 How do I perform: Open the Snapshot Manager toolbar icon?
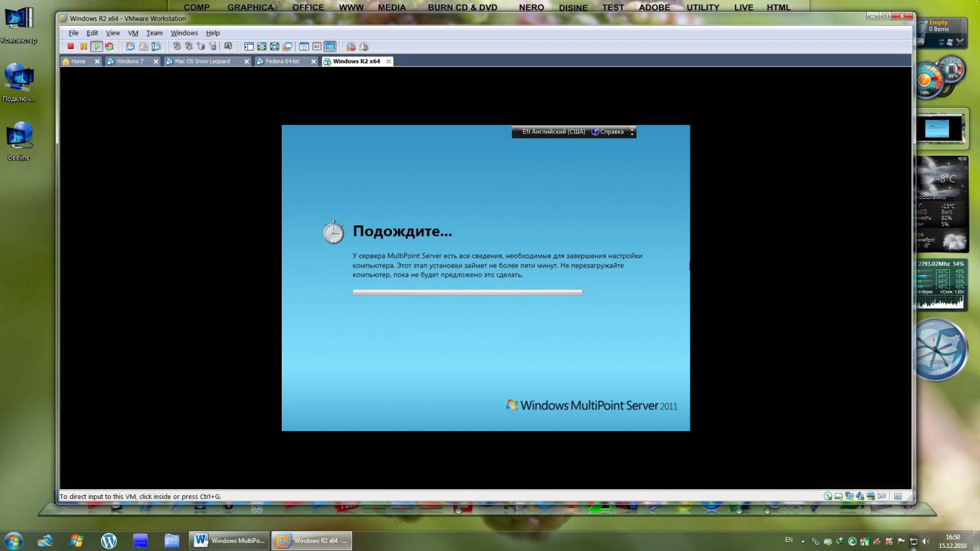point(156,47)
